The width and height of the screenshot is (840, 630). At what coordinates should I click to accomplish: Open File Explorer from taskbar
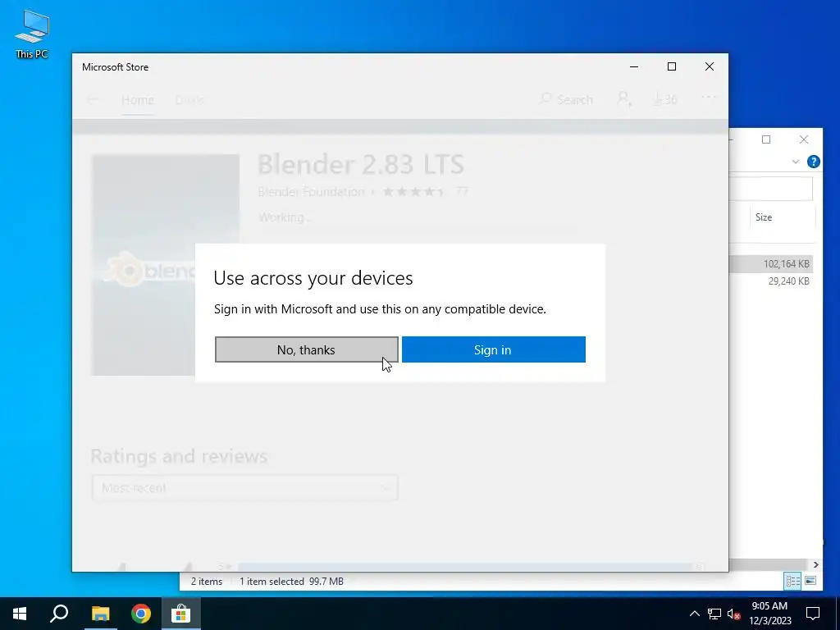pyautogui.click(x=100, y=614)
